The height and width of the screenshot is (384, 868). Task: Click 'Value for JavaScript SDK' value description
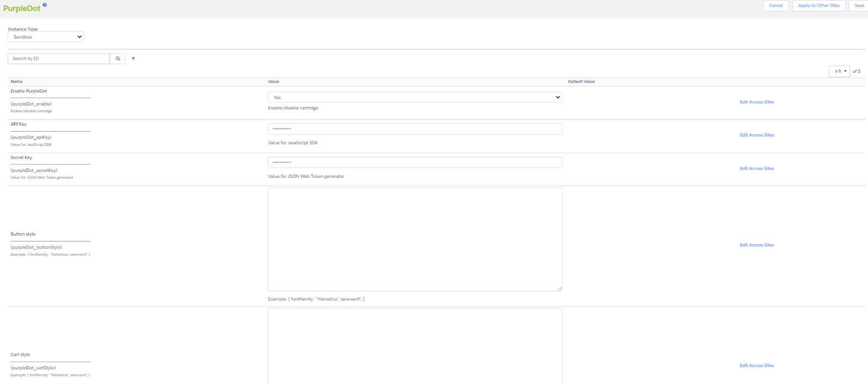pos(293,143)
